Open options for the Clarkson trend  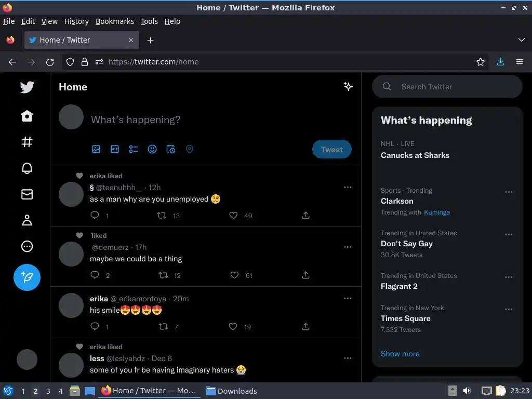coord(509,192)
